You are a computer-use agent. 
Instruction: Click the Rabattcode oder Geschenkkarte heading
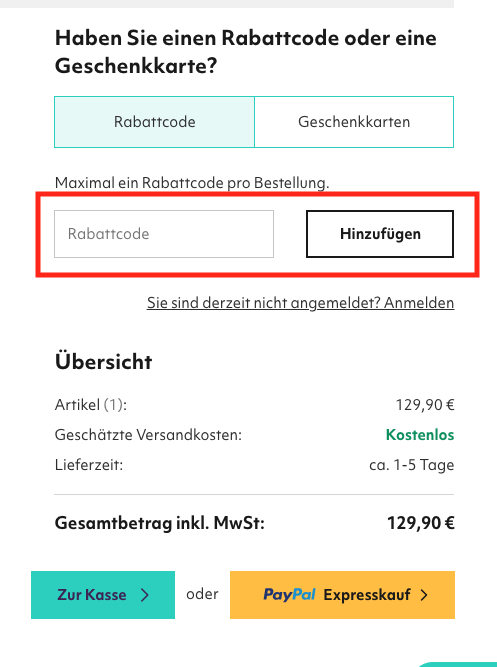(x=246, y=52)
